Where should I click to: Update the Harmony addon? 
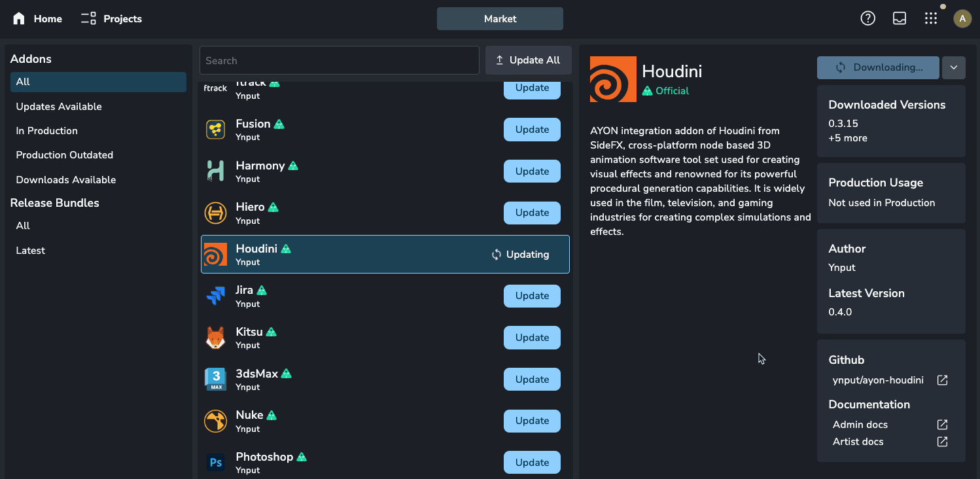[x=532, y=171]
